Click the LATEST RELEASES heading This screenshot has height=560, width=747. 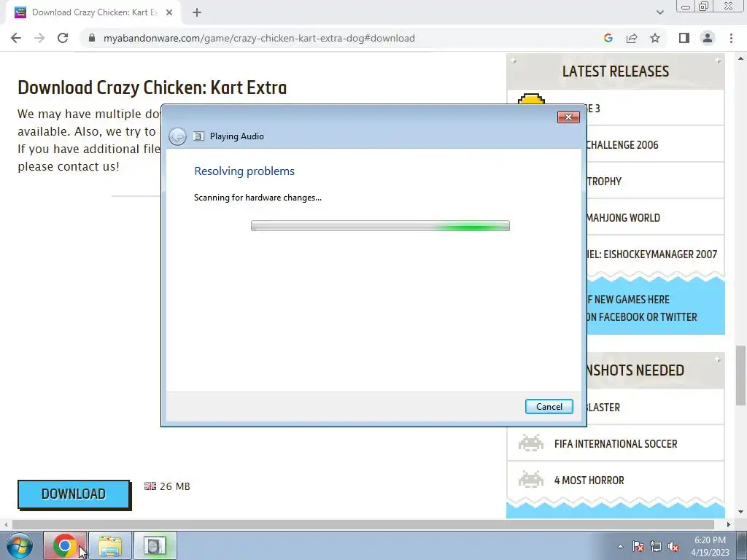pos(616,71)
